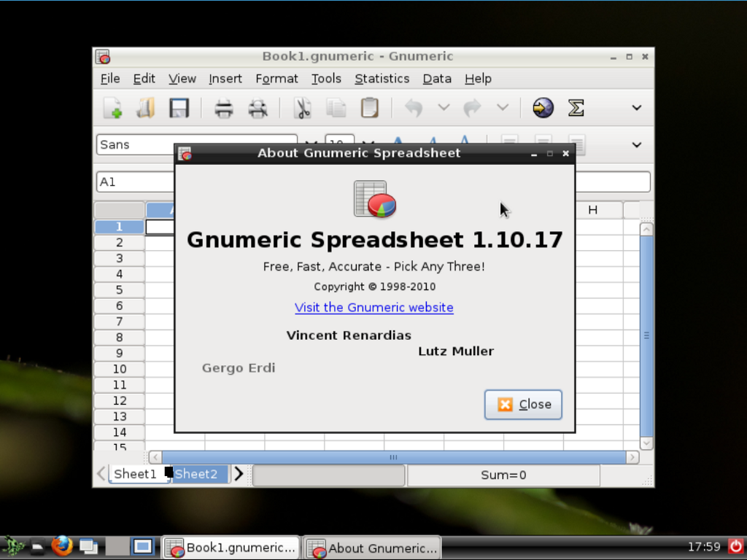Open a file using the folder icon
This screenshot has height=560, width=747.
pyautogui.click(x=146, y=108)
